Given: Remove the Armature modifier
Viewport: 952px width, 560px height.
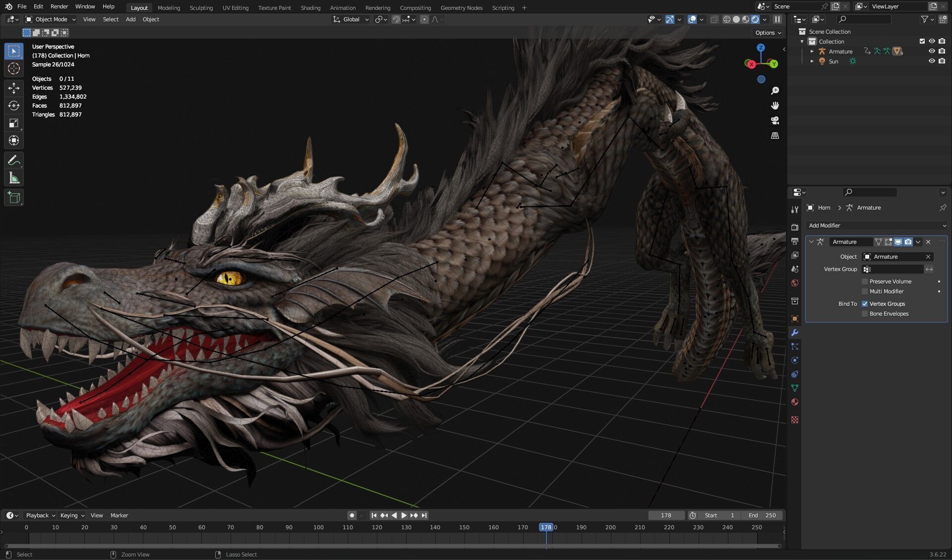Looking at the screenshot, I should point(928,242).
